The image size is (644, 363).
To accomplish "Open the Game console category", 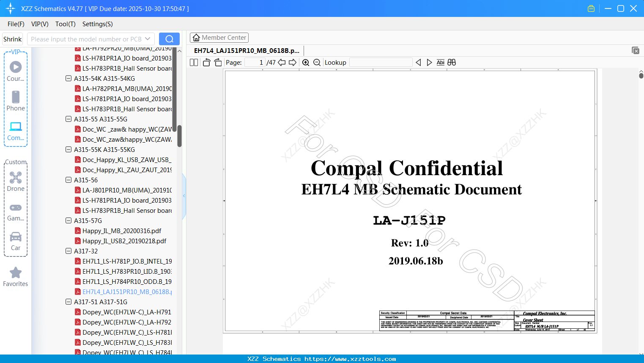I will tap(16, 212).
